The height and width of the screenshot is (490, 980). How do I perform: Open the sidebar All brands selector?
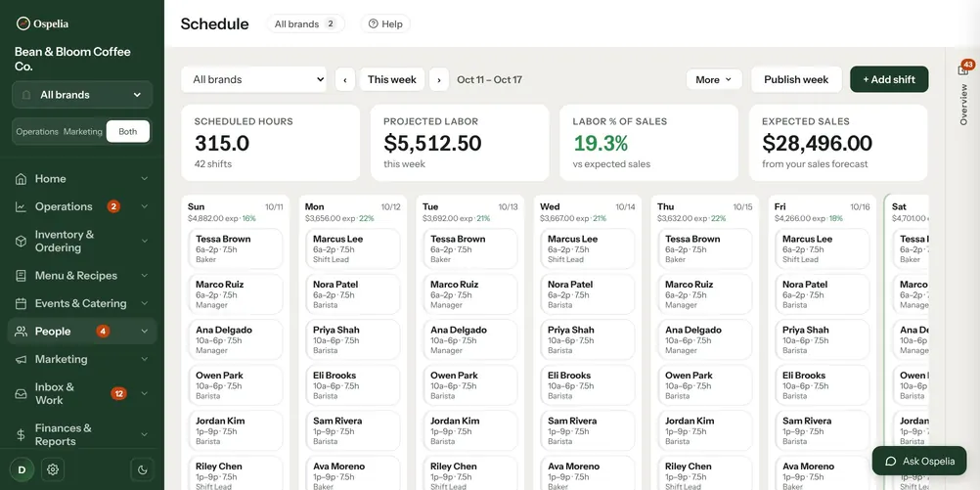click(x=82, y=95)
